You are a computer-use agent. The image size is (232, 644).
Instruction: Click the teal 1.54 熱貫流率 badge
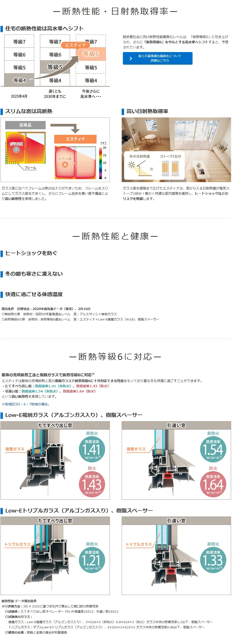click(x=213, y=449)
